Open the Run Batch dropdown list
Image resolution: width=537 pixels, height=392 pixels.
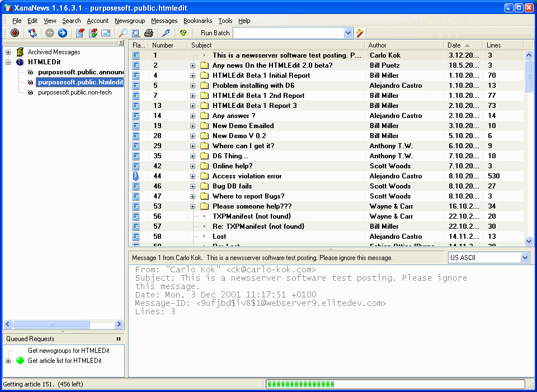348,33
